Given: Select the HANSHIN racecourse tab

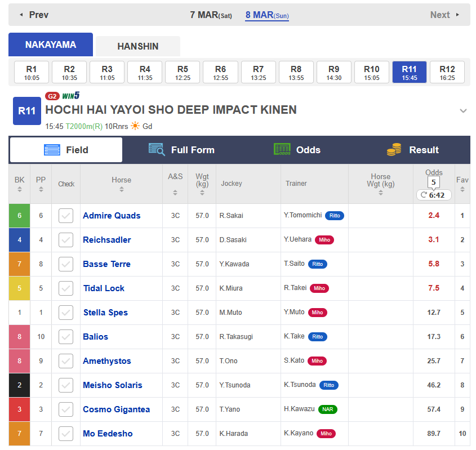Looking at the screenshot, I should point(138,46).
